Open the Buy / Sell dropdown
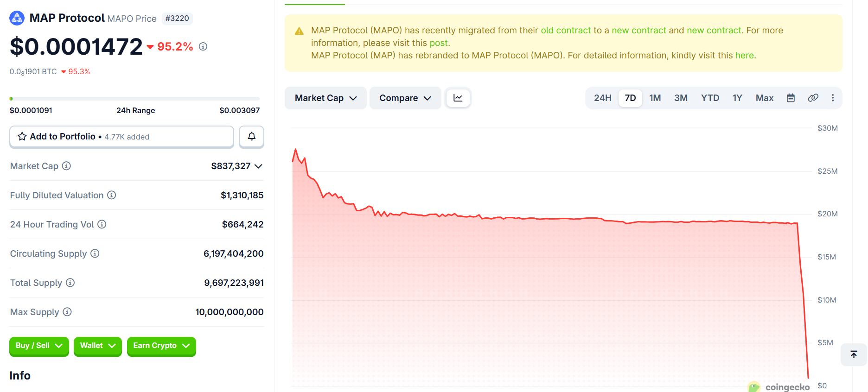This screenshot has height=392, width=868. tap(39, 346)
